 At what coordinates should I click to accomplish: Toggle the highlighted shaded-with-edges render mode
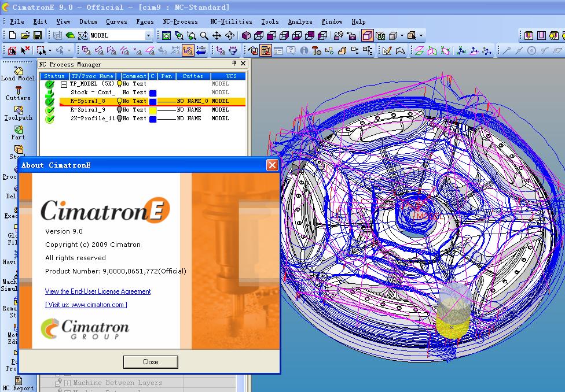[x=367, y=35]
